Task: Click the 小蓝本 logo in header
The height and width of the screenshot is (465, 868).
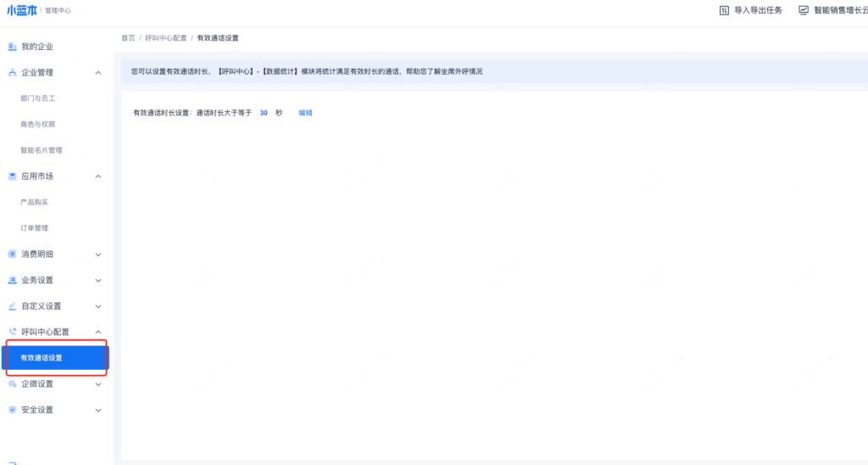Action: tap(23, 10)
